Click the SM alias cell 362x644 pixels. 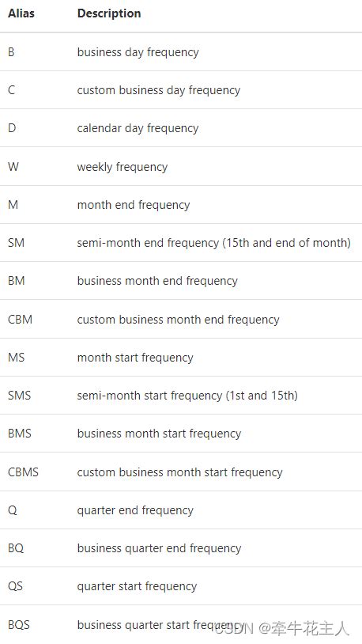[x=16, y=243]
